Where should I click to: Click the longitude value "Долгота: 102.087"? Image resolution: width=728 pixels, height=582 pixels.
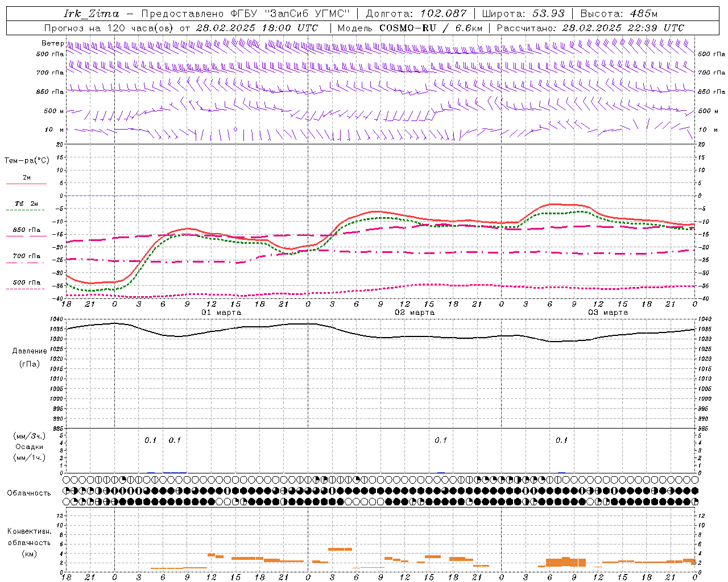[x=416, y=14]
